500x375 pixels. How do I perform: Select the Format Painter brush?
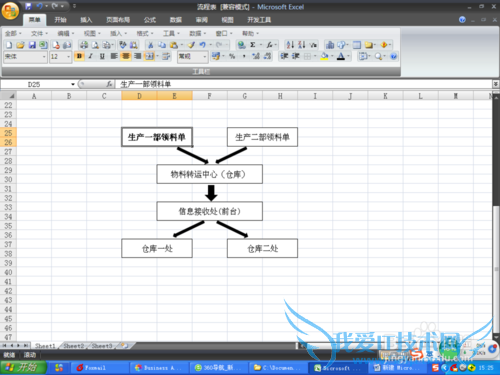191,45
